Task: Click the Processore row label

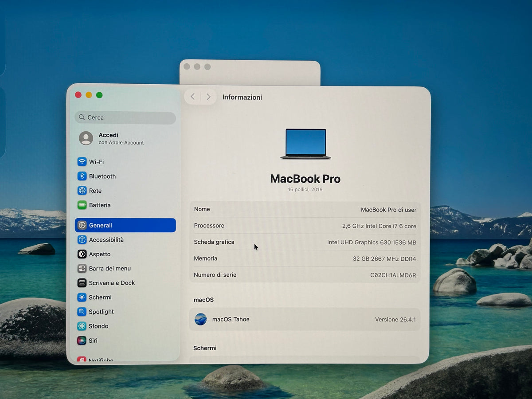Action: pyautogui.click(x=209, y=226)
